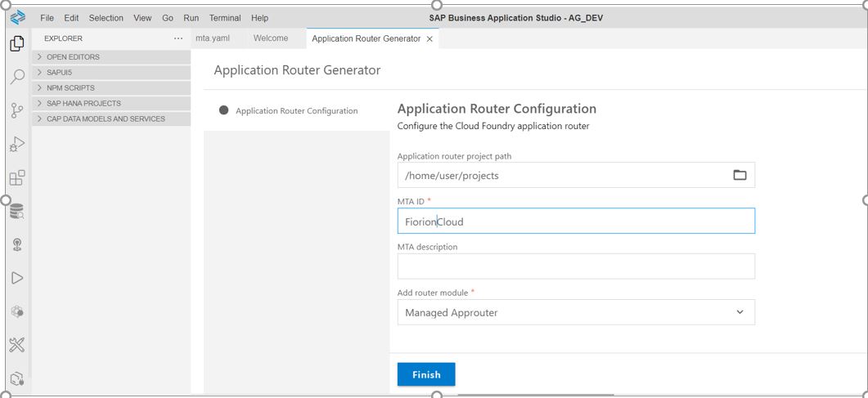
Task: Open the Explorer more actions ellipsis
Action: click(x=178, y=38)
